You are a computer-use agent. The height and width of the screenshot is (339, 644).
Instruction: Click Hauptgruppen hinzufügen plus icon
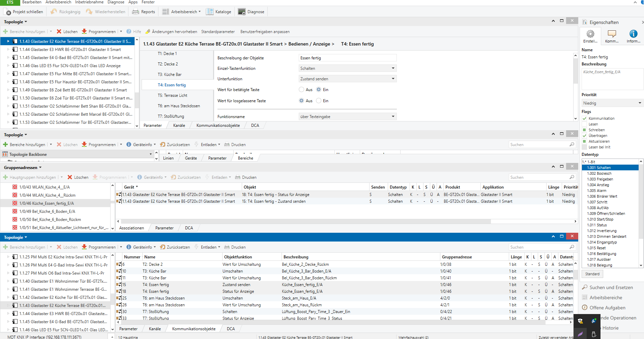point(5,177)
